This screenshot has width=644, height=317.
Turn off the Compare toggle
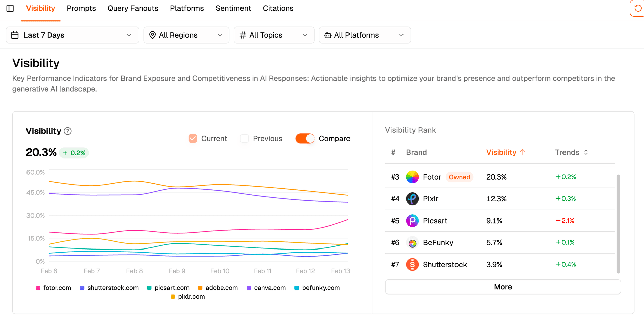point(305,138)
